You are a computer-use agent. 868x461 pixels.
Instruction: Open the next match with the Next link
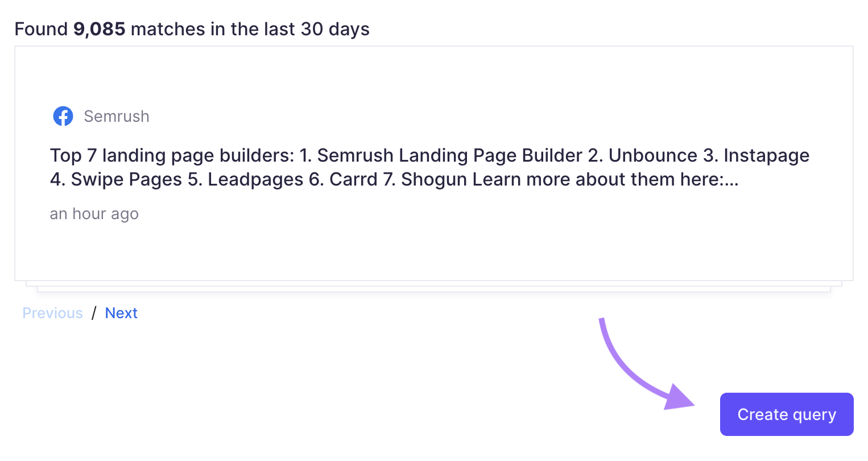point(121,312)
